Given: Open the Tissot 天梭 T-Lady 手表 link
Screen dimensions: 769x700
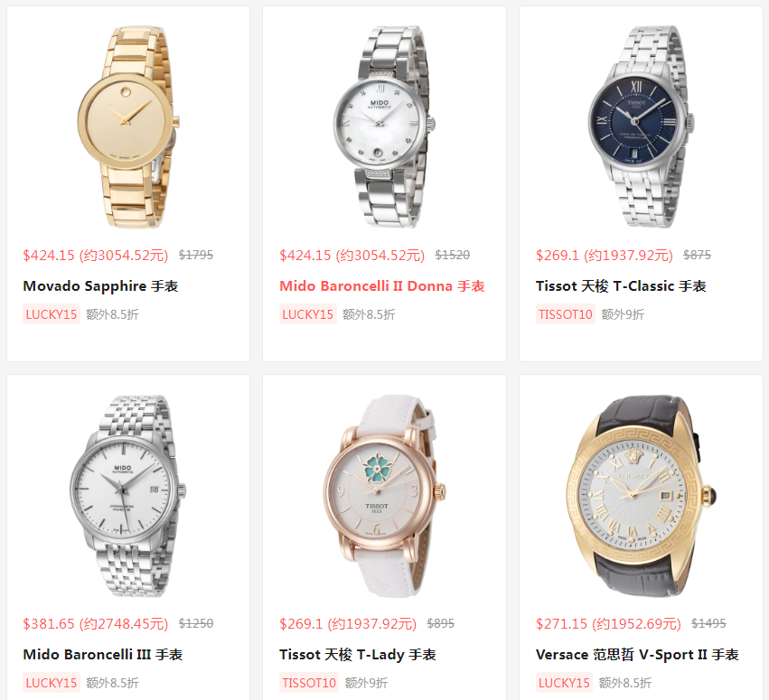Looking at the screenshot, I should coord(358,655).
